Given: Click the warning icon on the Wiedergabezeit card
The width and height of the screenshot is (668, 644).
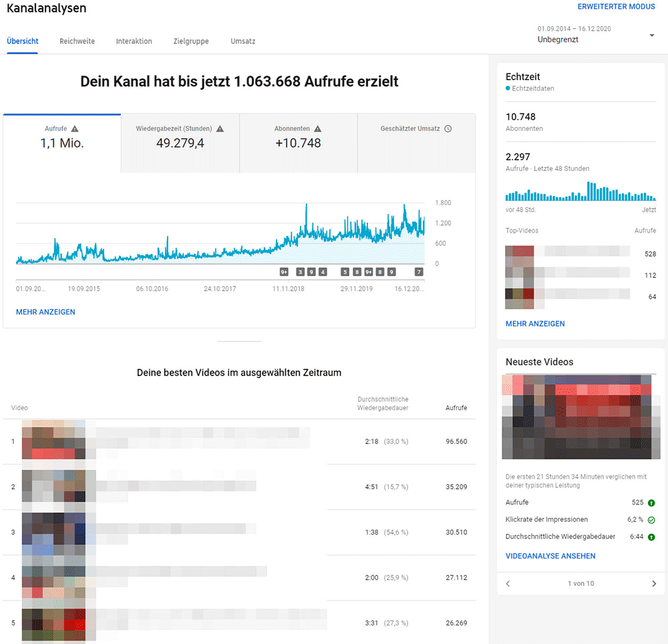Looking at the screenshot, I should click(x=219, y=128).
